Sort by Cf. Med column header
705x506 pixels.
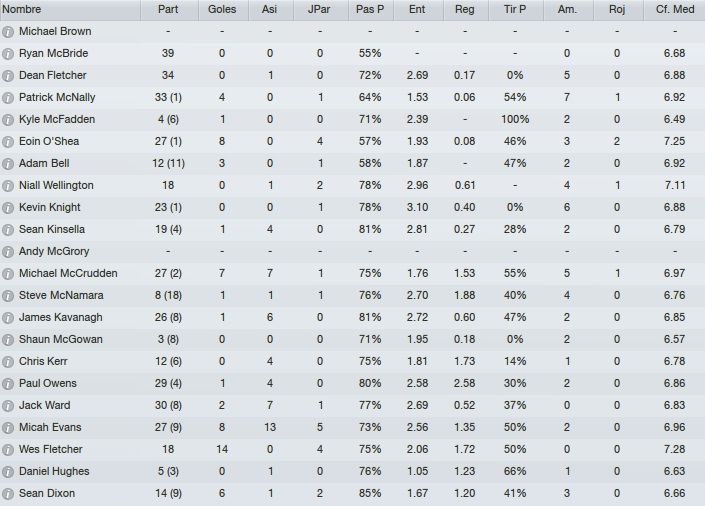(x=674, y=10)
